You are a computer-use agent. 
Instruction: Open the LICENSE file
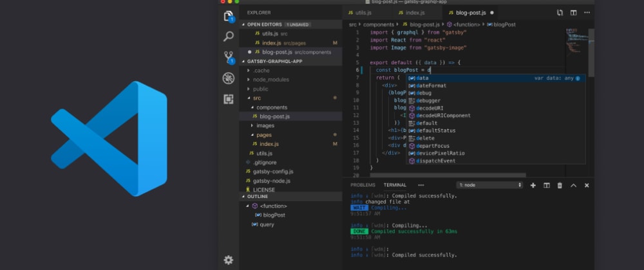[x=290, y=190]
